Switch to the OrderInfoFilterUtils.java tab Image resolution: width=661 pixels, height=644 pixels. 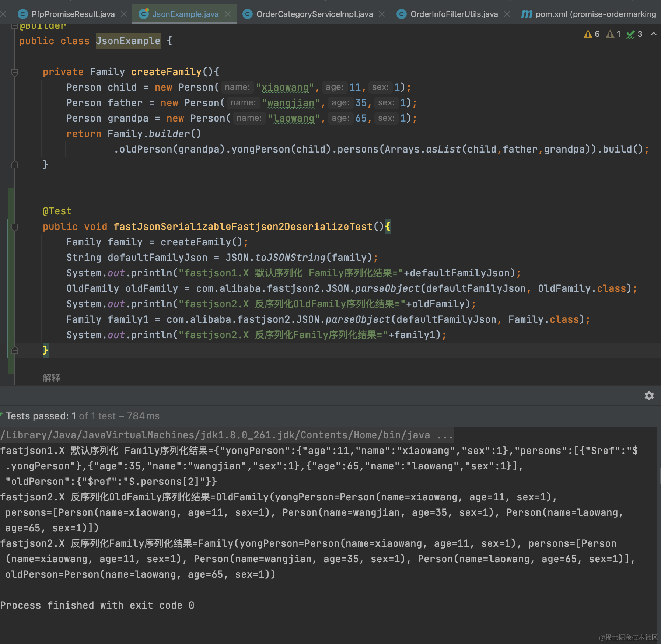[454, 14]
